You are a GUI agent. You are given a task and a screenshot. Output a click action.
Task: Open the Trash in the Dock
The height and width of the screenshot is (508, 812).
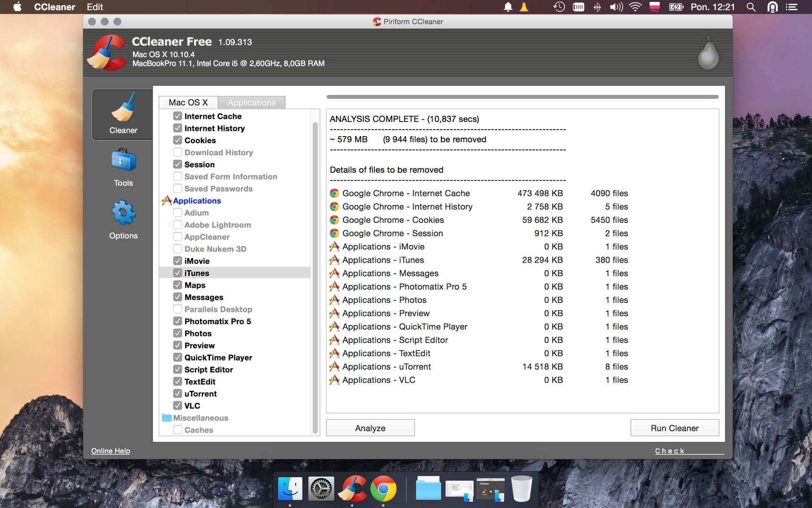(522, 488)
